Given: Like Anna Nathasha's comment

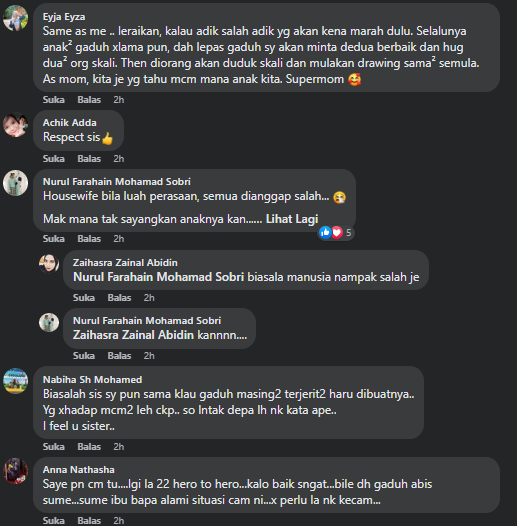Looking at the screenshot, I should click(x=54, y=520).
